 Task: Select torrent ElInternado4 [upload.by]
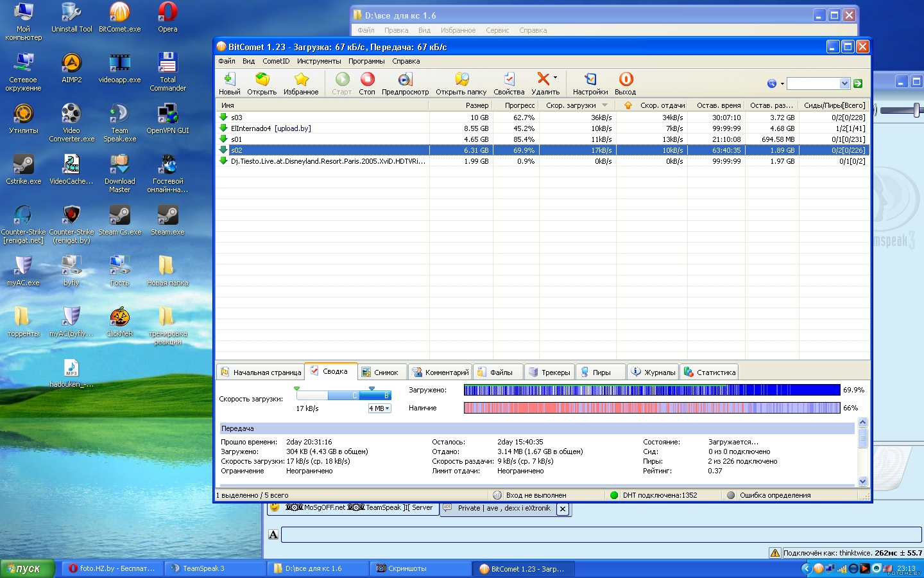(542, 128)
